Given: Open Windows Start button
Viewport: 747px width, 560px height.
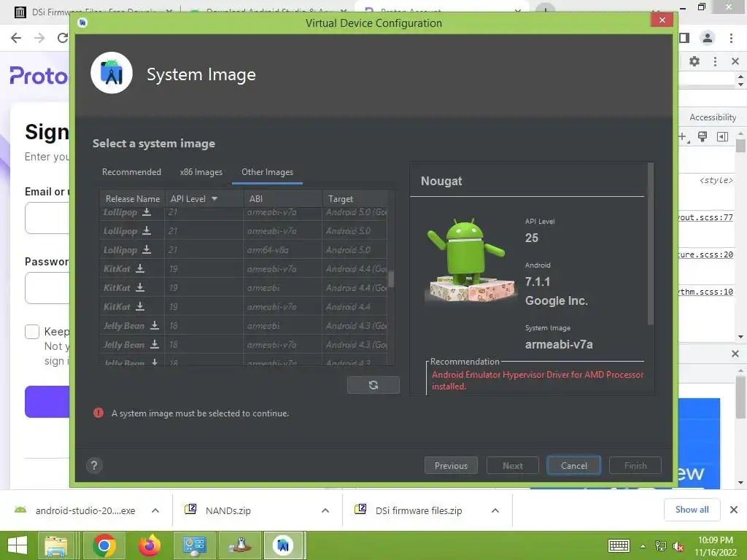Looking at the screenshot, I should 18,545.
